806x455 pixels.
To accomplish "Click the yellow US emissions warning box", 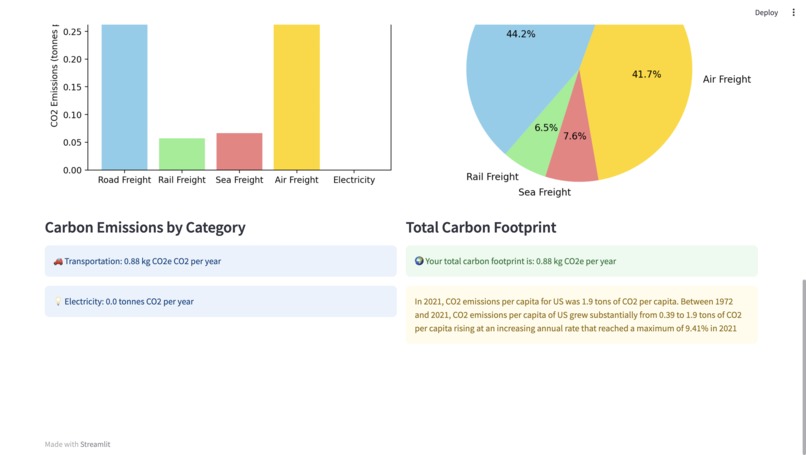I will [581, 315].
